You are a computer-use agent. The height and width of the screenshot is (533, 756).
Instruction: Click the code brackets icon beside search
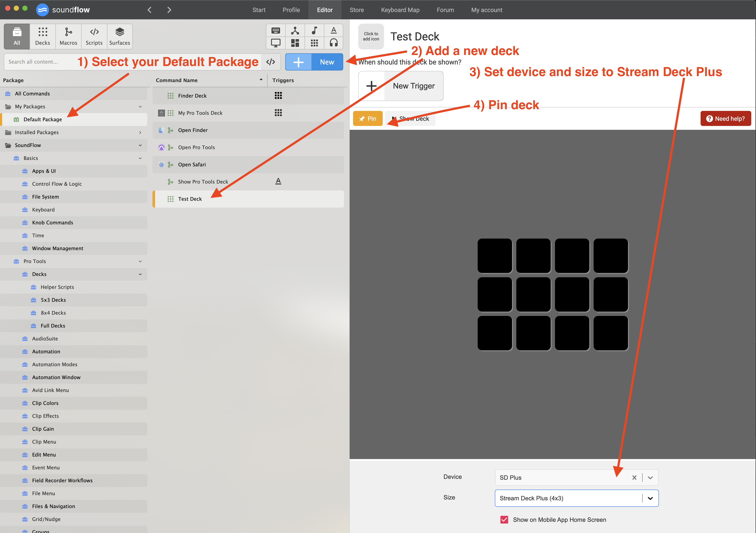(271, 62)
